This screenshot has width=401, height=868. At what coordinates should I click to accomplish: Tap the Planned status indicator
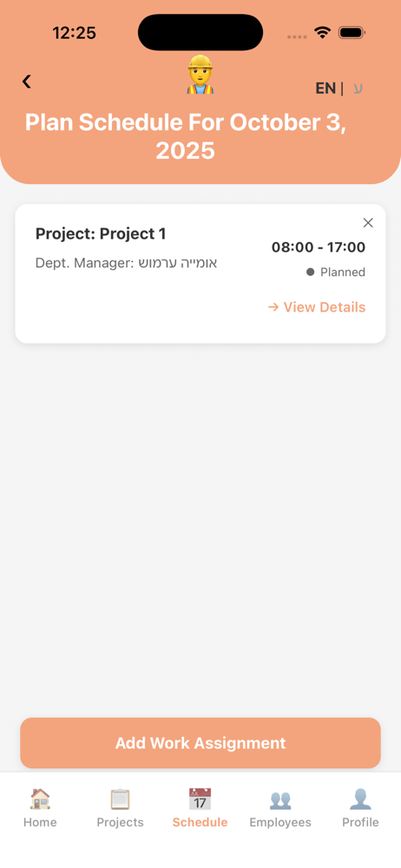[336, 273]
